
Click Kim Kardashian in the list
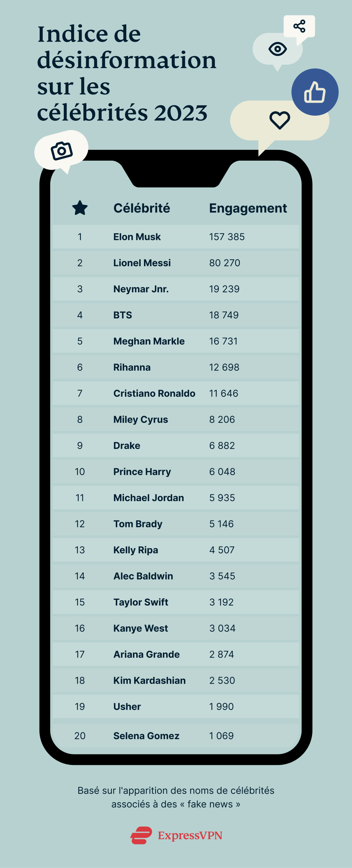(x=149, y=680)
